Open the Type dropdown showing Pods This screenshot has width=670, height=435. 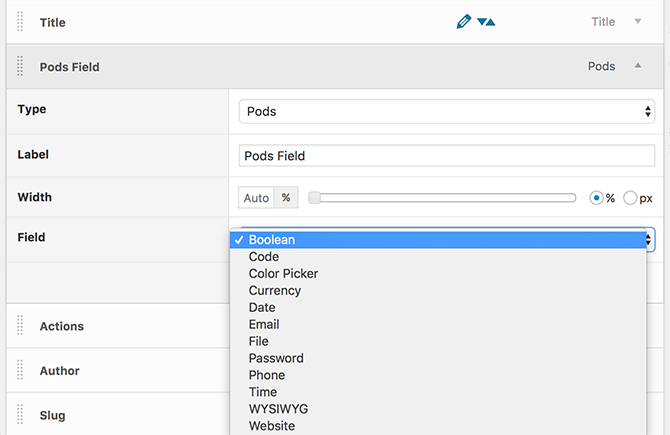coord(447,112)
